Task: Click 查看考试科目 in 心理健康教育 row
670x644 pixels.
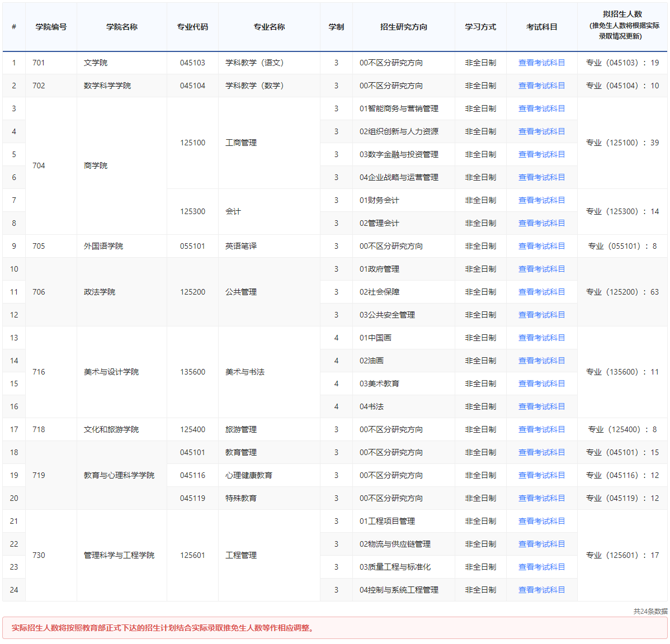Action: (x=541, y=475)
